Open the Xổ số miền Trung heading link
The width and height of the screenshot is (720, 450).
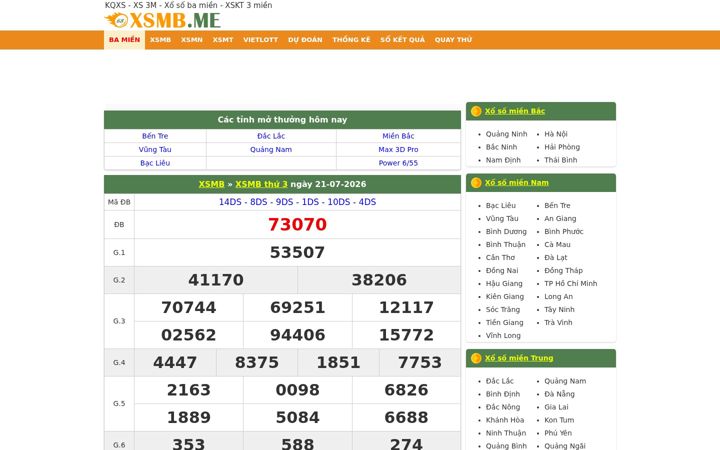(519, 358)
